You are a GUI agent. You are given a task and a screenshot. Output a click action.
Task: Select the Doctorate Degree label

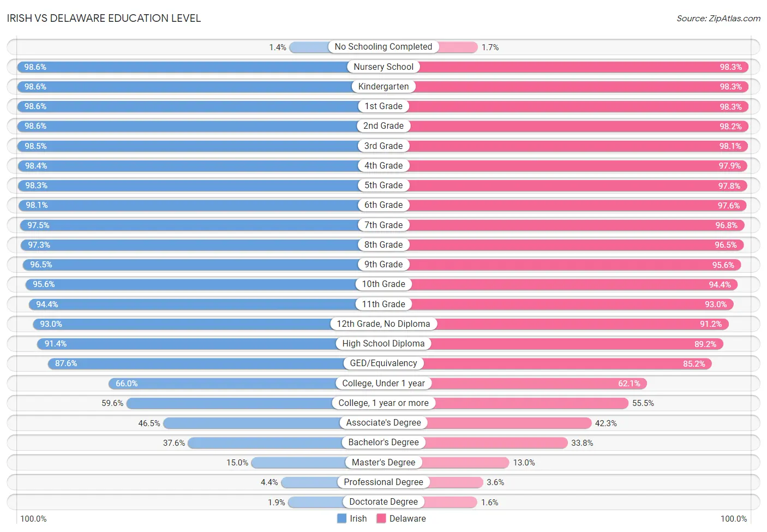tap(383, 502)
